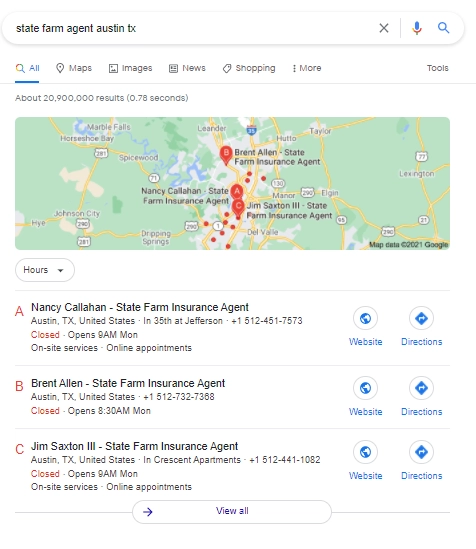Click the blue magnifying glass search icon
The height and width of the screenshot is (549, 476).
(443, 28)
